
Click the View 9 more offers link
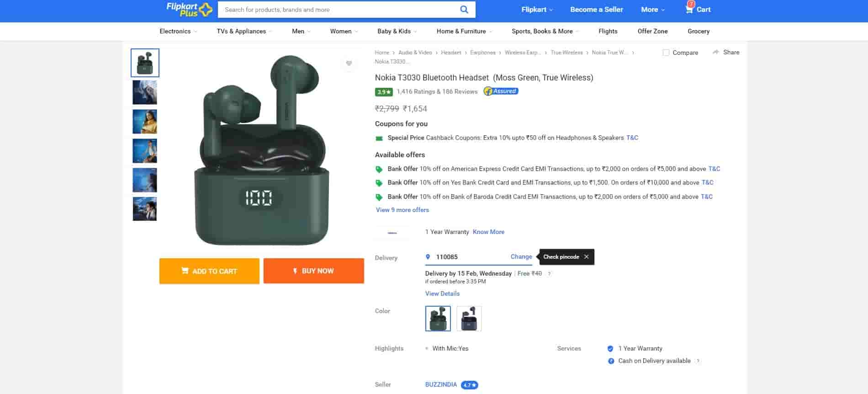pyautogui.click(x=402, y=210)
